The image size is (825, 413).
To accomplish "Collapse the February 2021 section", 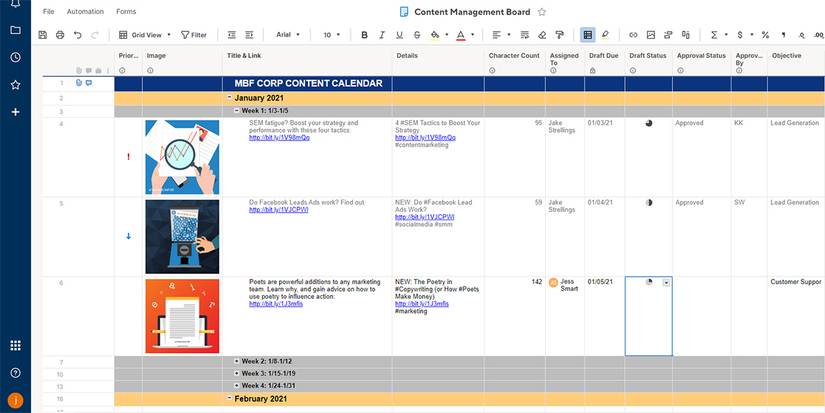I will 229,399.
